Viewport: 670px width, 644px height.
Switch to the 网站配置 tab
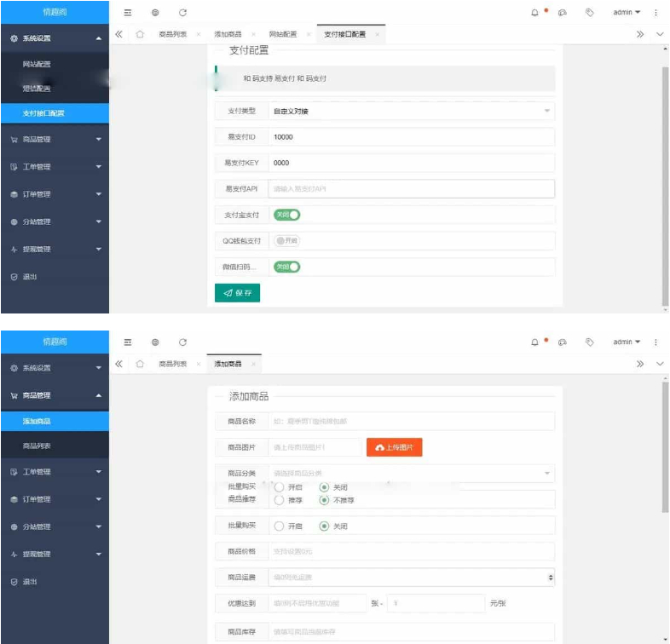point(283,35)
